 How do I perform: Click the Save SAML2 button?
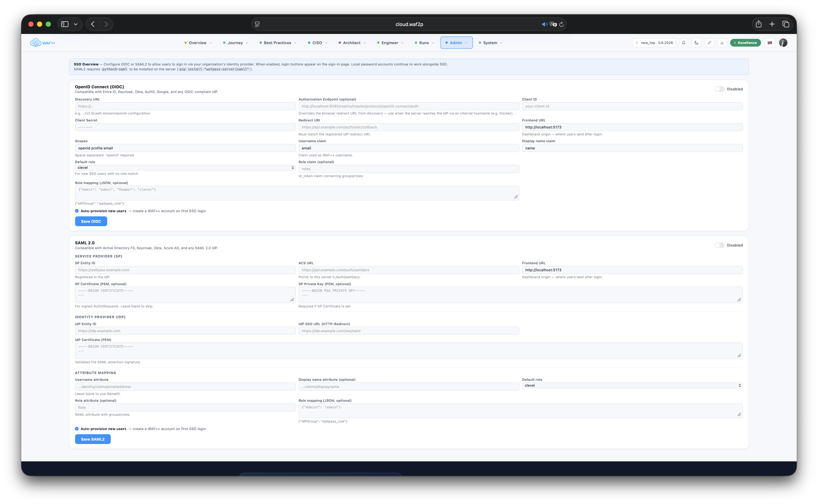tap(93, 439)
